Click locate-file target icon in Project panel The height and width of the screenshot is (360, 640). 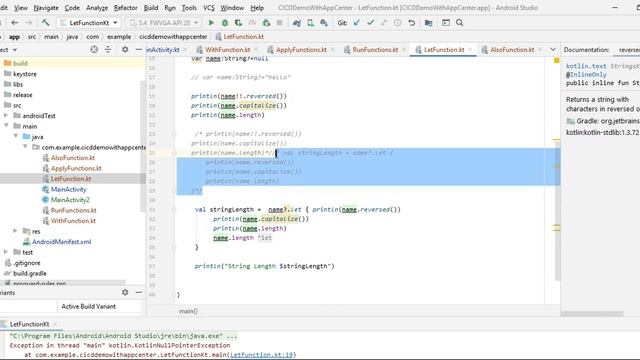point(94,49)
